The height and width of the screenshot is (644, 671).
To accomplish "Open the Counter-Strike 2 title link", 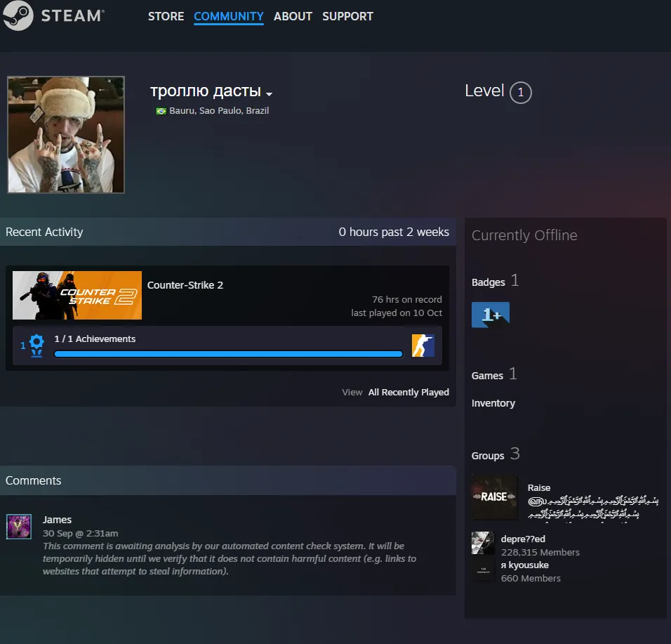I will 185,285.
